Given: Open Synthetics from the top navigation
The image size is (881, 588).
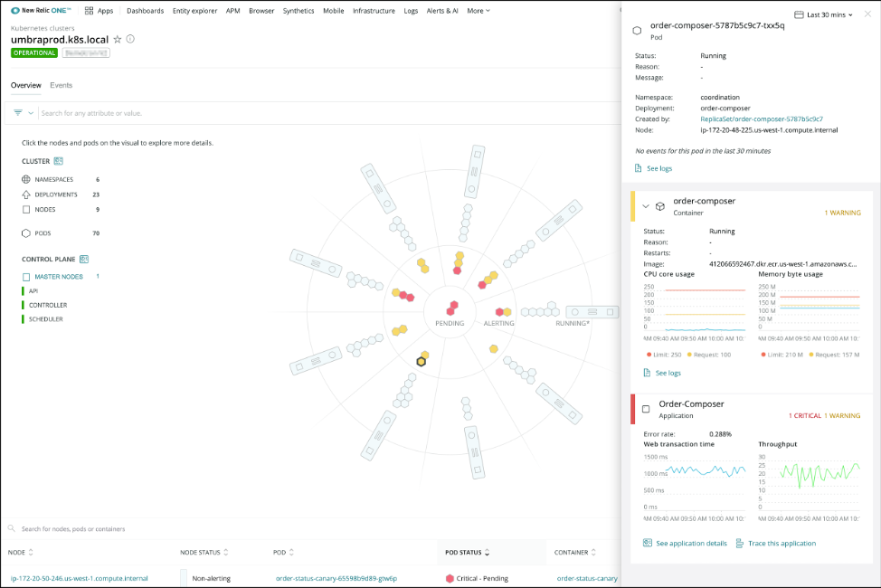Looking at the screenshot, I should pos(298,11).
